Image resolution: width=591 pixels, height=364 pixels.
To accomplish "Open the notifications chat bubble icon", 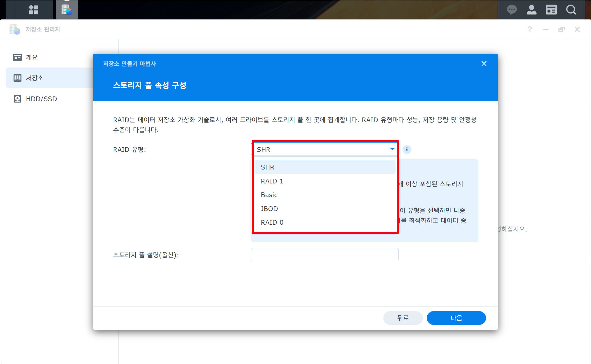I will (x=512, y=10).
